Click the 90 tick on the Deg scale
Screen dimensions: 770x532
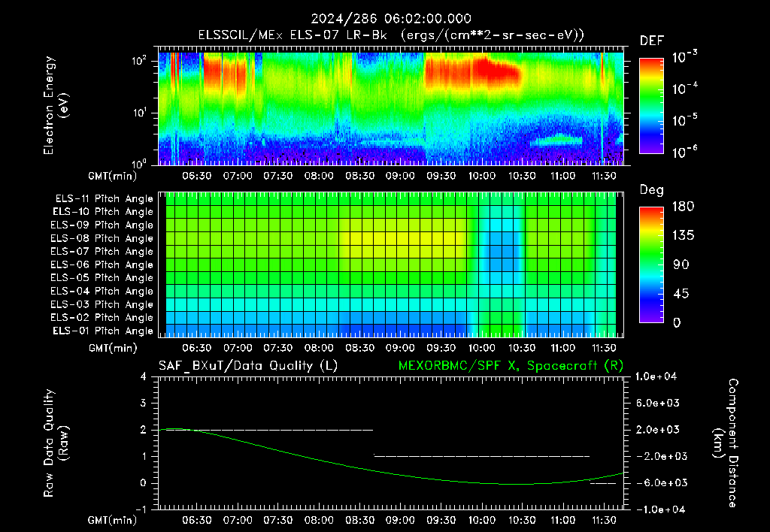pos(681,264)
